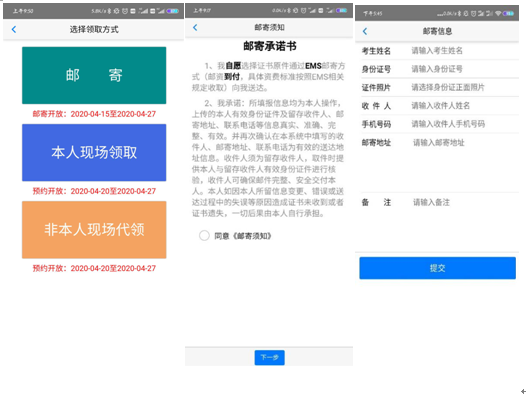Click the WiFi icon in third phone status bar
Screen dimensions: 526x395
point(498,13)
